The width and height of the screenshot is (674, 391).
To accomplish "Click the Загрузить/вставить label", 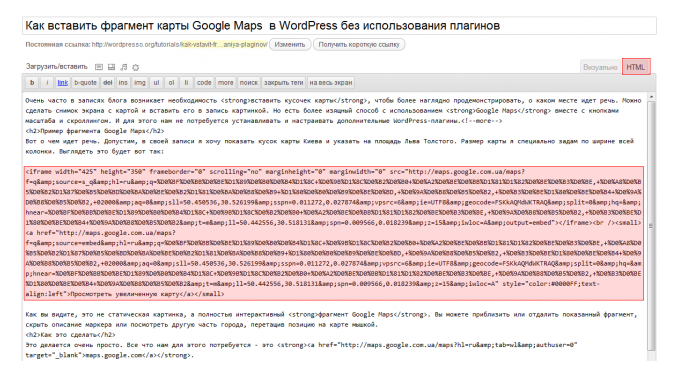I will click(56, 67).
